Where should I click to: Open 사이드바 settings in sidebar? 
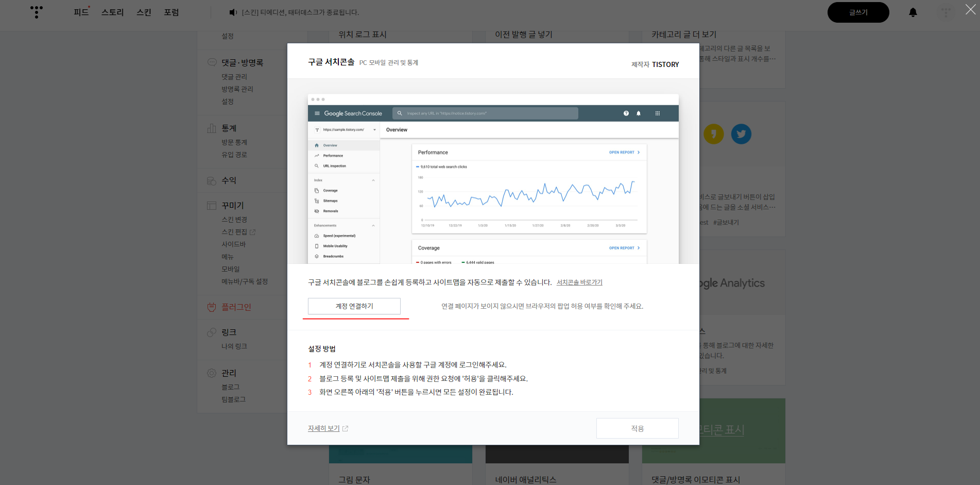point(234,244)
